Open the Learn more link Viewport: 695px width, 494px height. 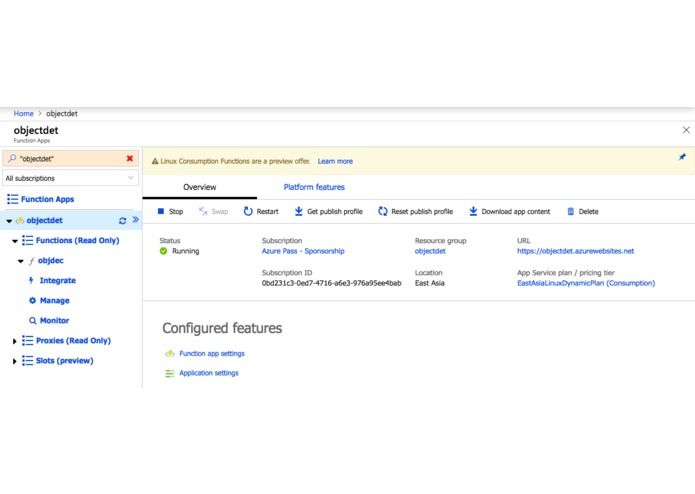[335, 161]
